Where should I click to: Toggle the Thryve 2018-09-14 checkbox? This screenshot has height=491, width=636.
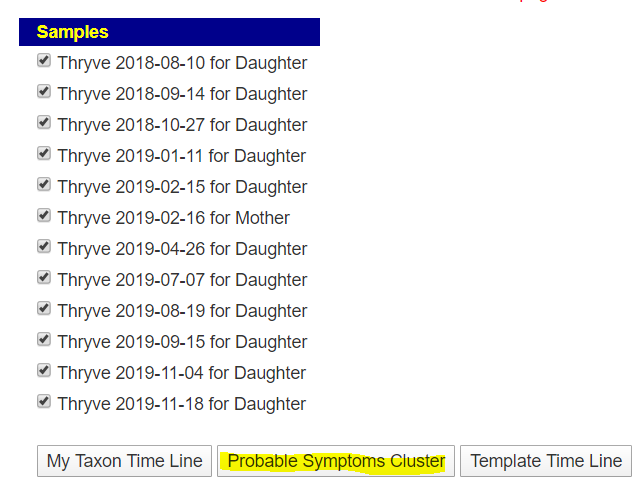pos(44,92)
